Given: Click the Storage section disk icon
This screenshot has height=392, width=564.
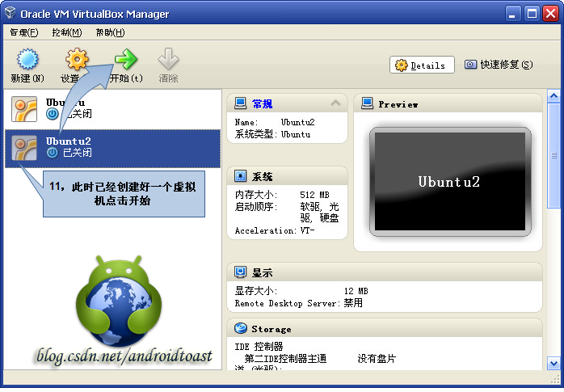Looking at the screenshot, I should [240, 328].
